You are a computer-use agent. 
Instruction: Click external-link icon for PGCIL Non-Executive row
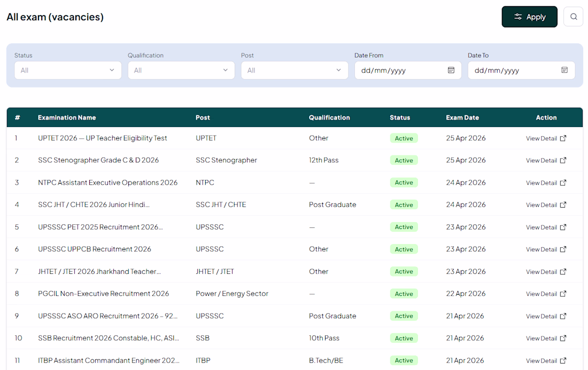click(x=563, y=294)
